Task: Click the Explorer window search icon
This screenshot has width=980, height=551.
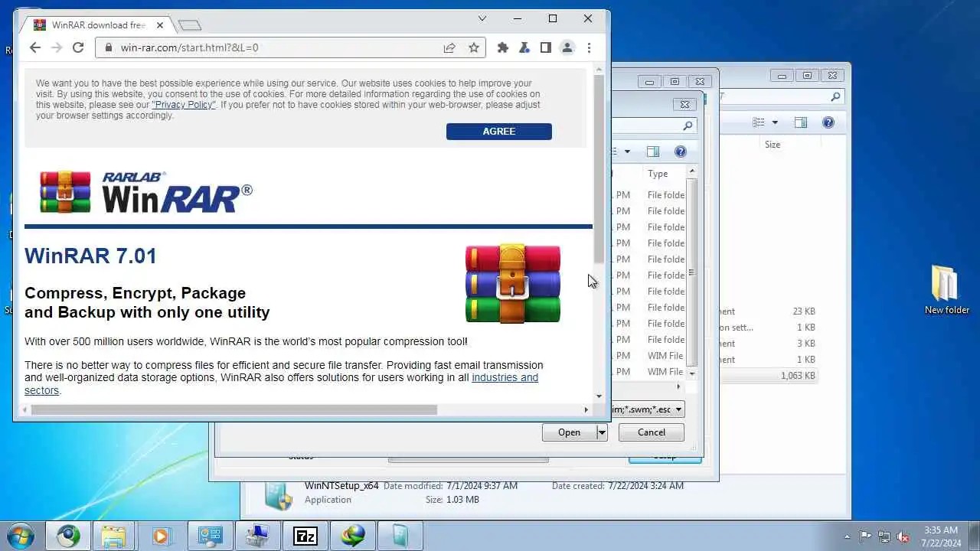Action: pyautogui.click(x=835, y=96)
